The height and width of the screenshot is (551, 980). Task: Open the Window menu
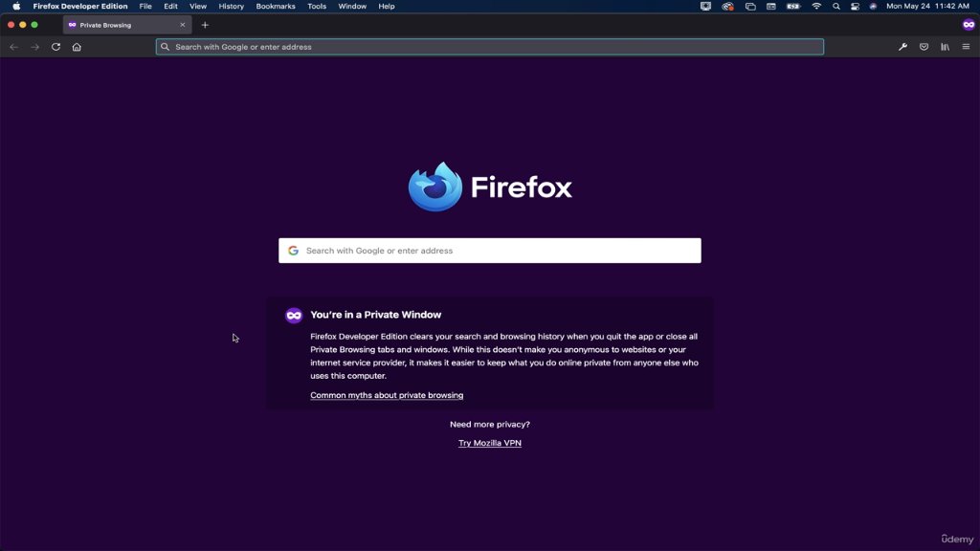click(x=352, y=7)
